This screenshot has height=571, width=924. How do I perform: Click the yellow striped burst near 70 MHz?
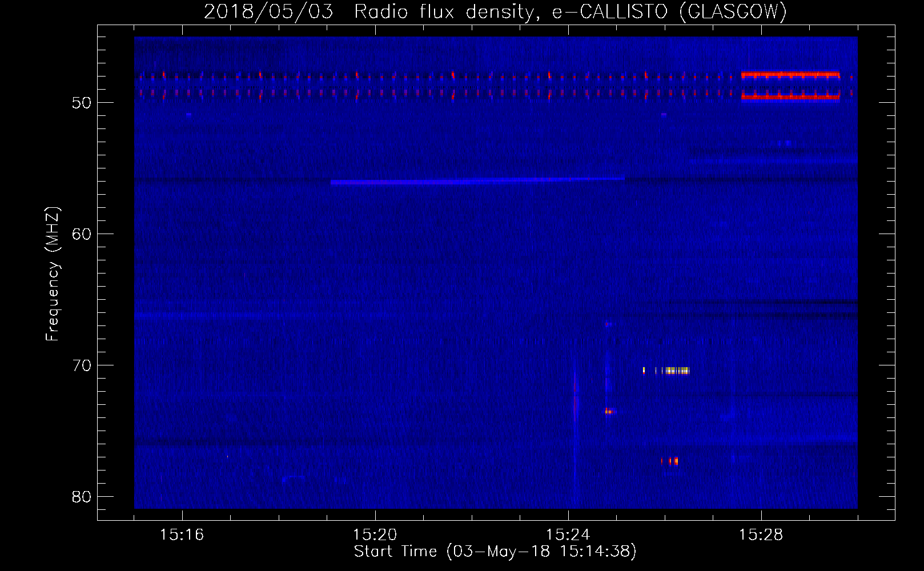click(x=666, y=371)
